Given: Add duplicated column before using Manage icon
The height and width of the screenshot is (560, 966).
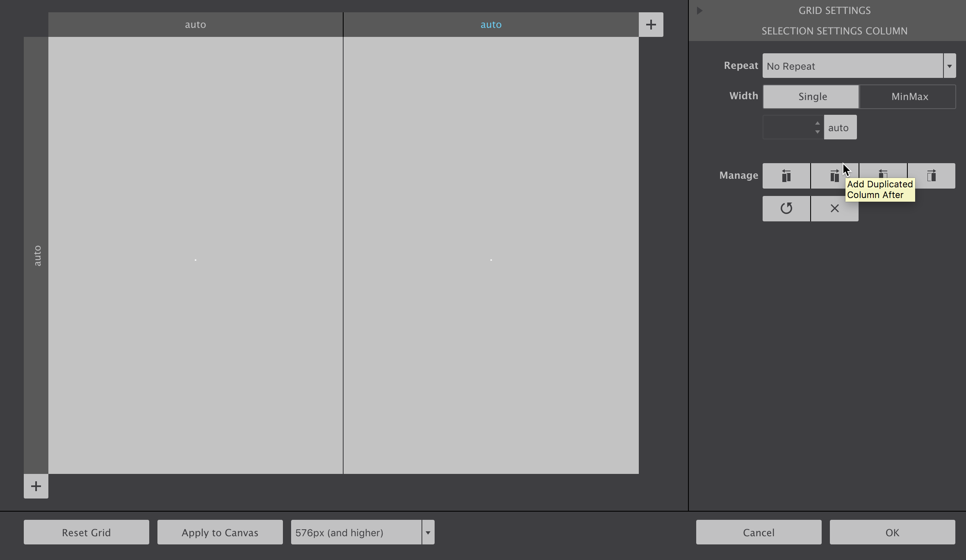Looking at the screenshot, I should 786,176.
